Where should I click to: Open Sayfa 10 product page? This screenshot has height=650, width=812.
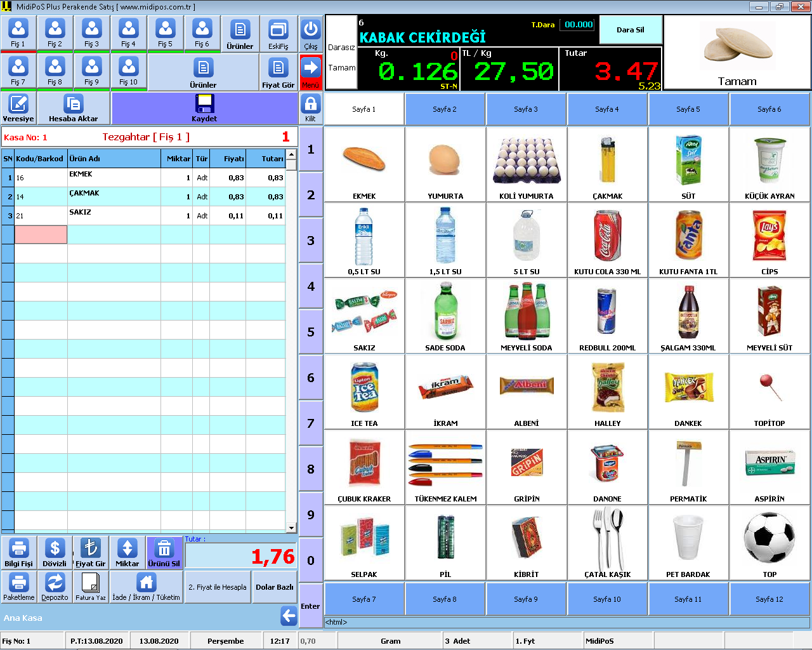tap(607, 599)
